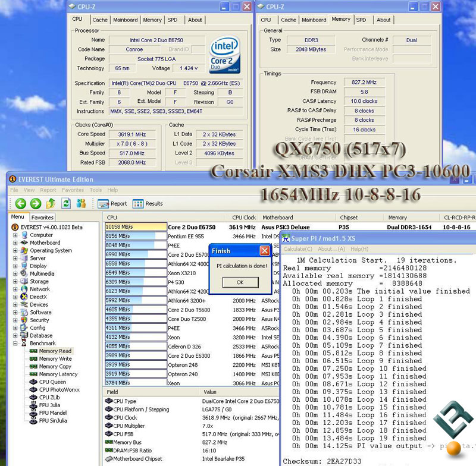This screenshot has height=466, width=476.
Task: Open the EVEREST users icon in toolbar
Action: [x=81, y=203]
